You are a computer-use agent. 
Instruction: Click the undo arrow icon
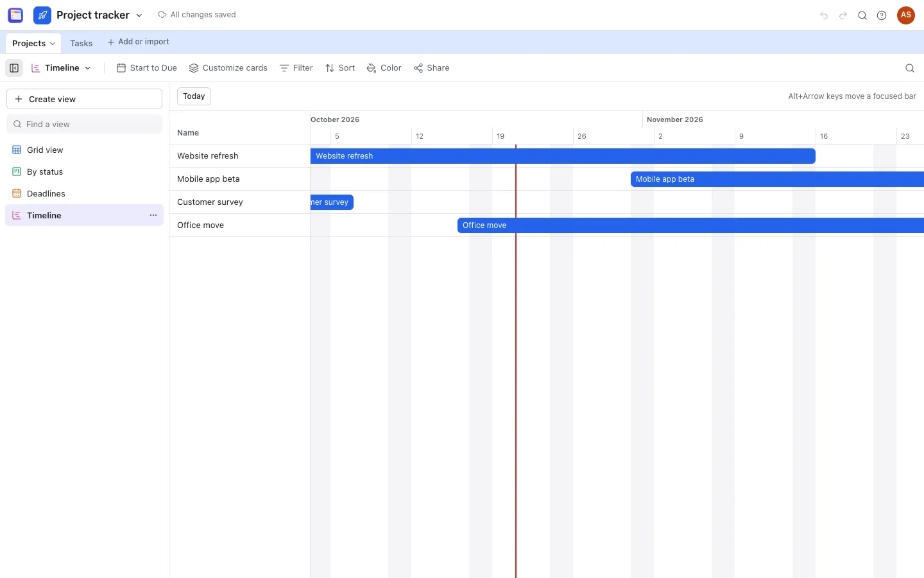[824, 15]
